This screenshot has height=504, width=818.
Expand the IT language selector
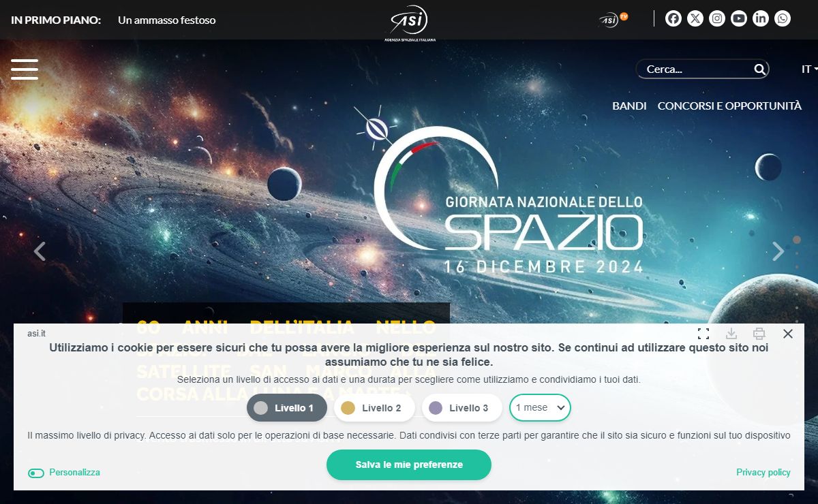[x=809, y=69]
